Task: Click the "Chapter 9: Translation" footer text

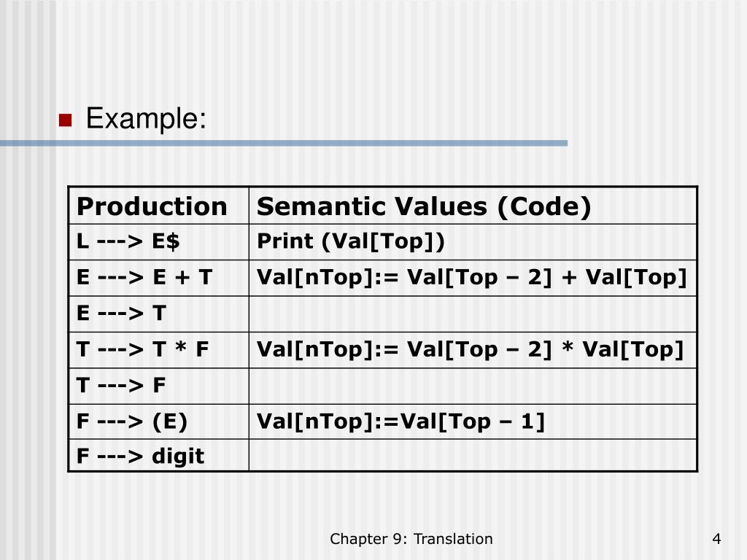Action: pyautogui.click(x=411, y=539)
